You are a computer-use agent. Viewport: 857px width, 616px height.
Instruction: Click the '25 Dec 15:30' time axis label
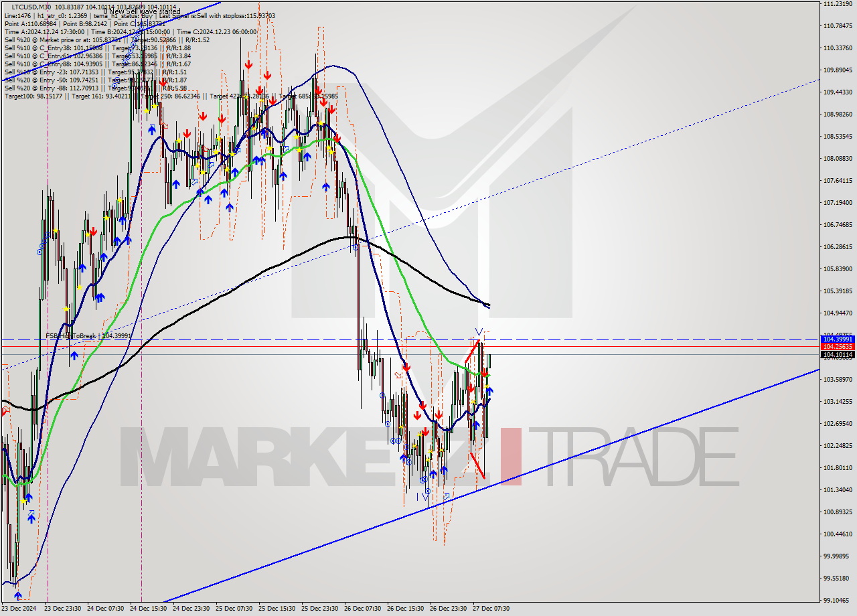coord(277,609)
